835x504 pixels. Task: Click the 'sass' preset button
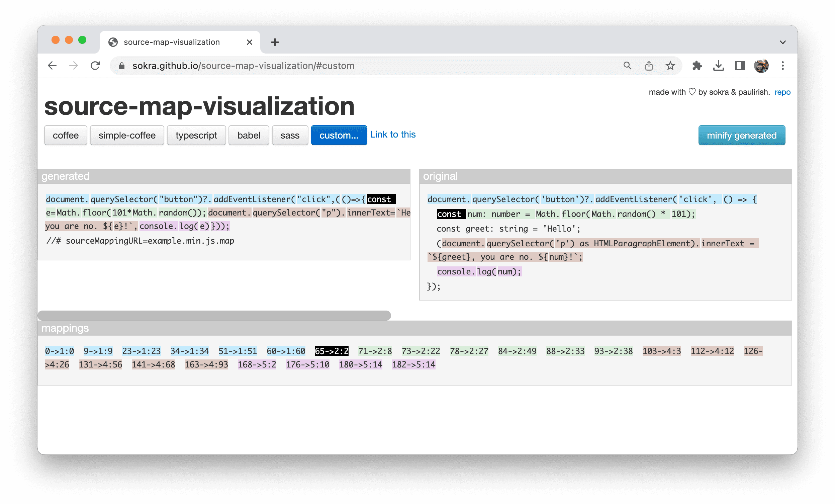tap(289, 136)
